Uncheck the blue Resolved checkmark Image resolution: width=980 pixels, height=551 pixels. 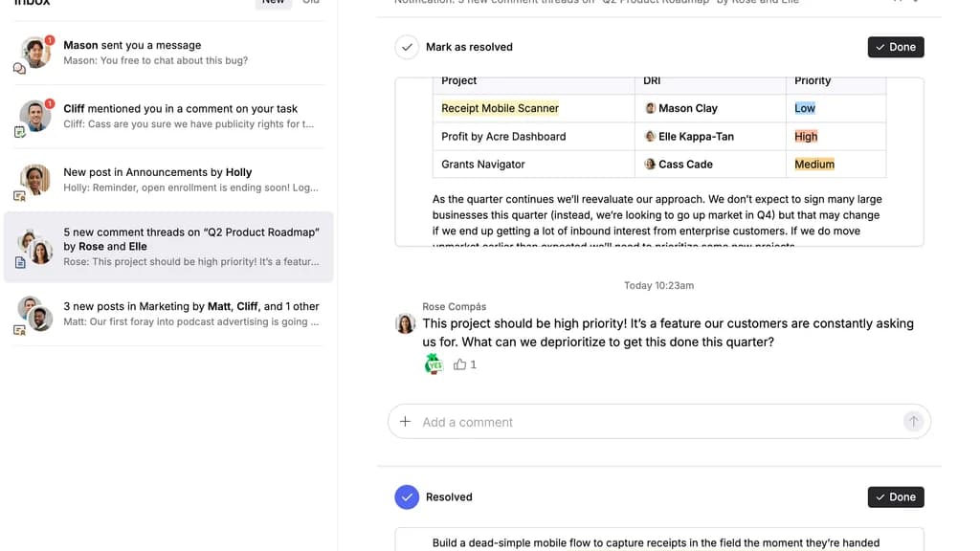coord(407,497)
